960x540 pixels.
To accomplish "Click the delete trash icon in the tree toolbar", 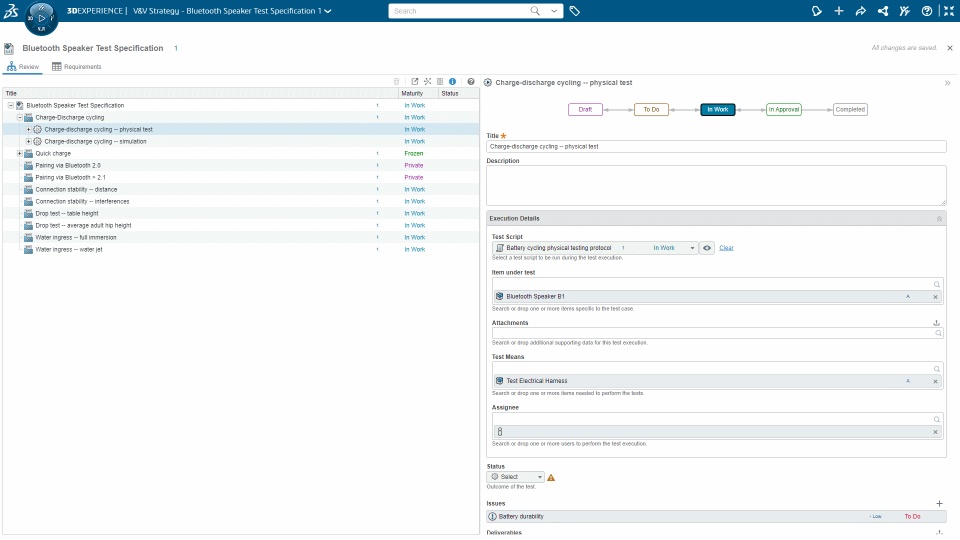I will coord(396,81).
